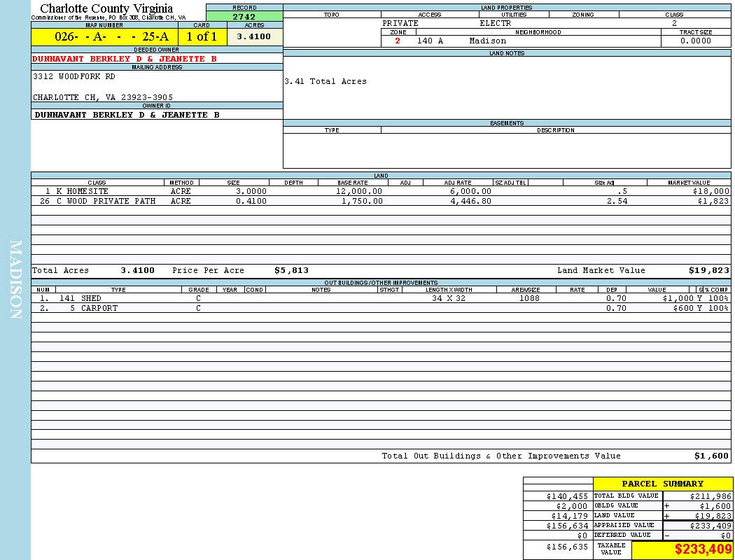Select the yellow map number field
735x560 pixels.
click(x=104, y=37)
